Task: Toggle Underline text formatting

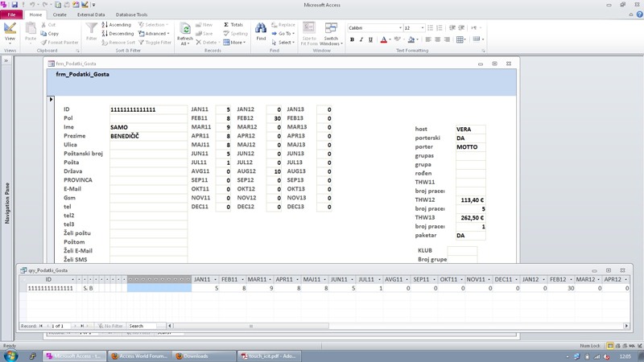Action: click(370, 39)
